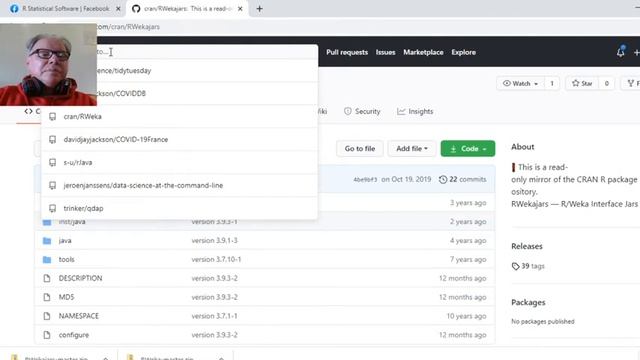Viewport: 640px width, 360px height.
Task: Click file icon beside MD5
Action: (47, 297)
